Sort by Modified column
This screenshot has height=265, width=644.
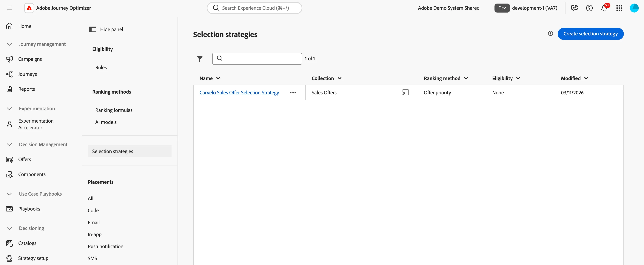coord(574,78)
